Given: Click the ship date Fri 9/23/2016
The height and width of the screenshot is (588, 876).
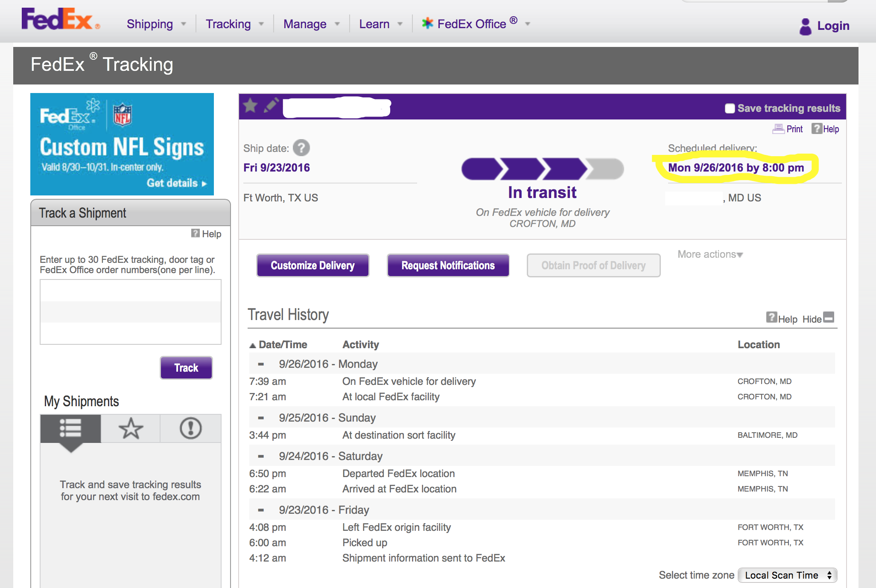Looking at the screenshot, I should (x=277, y=168).
